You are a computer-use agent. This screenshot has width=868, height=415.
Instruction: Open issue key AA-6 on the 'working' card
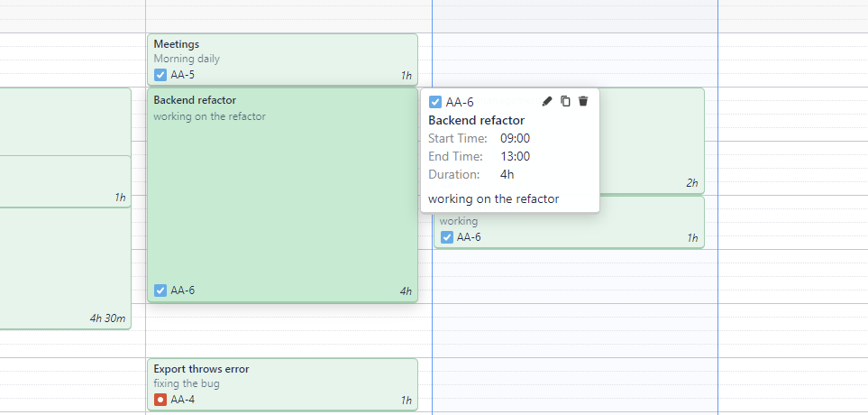469,237
